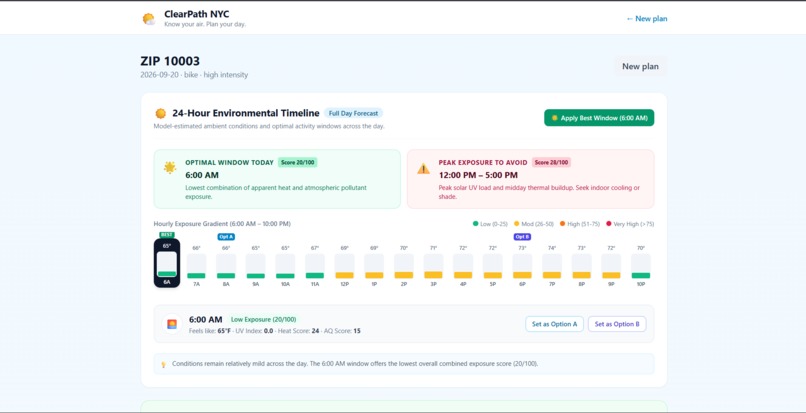This screenshot has height=413, width=806.
Task: Click the 'Low Exposure (20/100)' badge
Action: [263, 319]
